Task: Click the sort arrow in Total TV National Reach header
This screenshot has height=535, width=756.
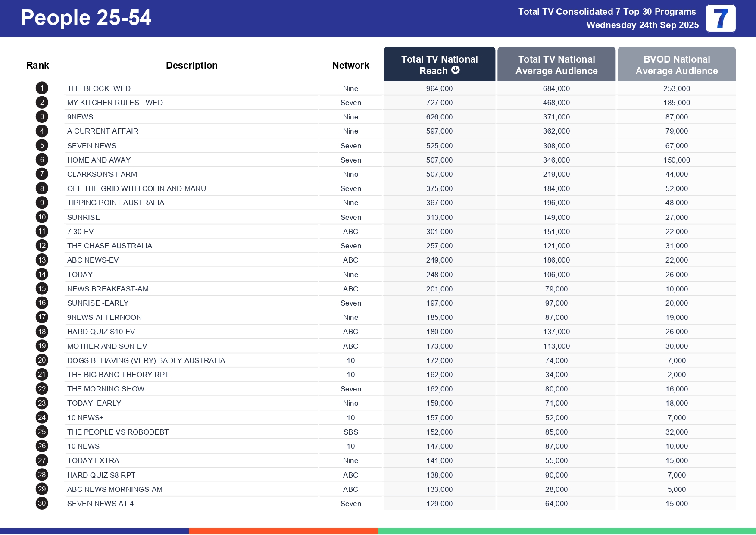Action: tap(457, 71)
